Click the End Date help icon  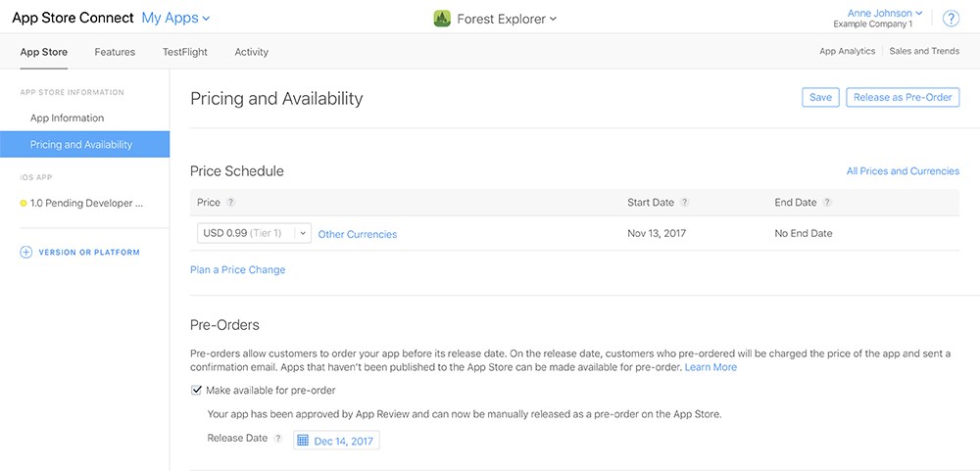point(827,203)
